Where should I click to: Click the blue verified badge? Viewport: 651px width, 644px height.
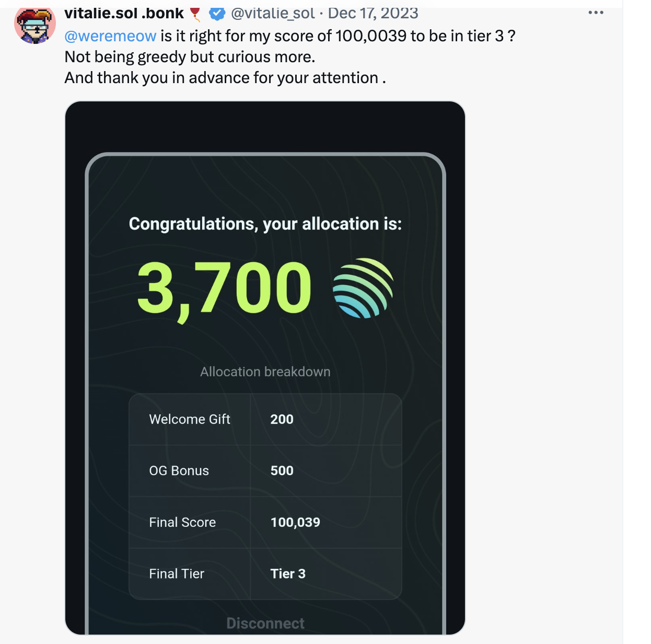pyautogui.click(x=217, y=14)
